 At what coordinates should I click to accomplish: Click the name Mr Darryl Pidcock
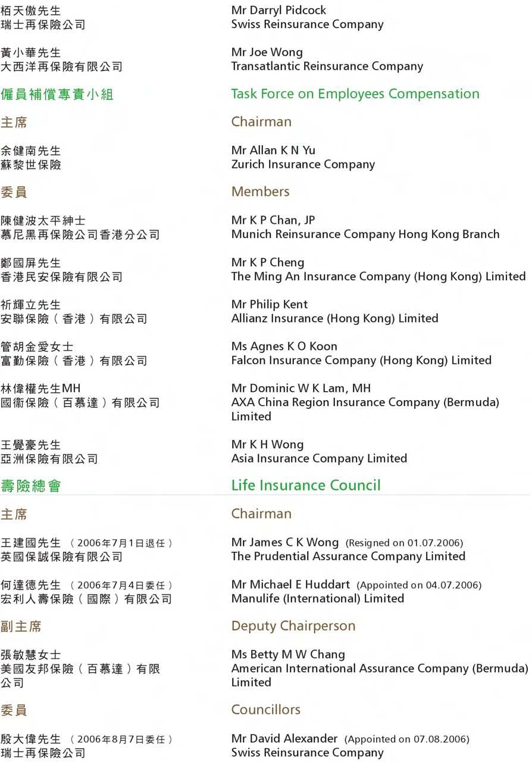(278, 11)
